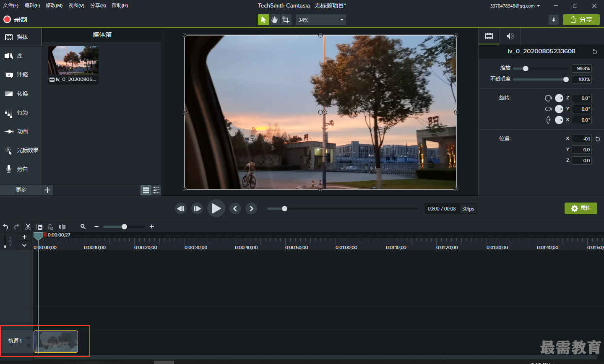Start recording with the 录制 button
Viewport: 604px width, 364px height.
[16, 19]
